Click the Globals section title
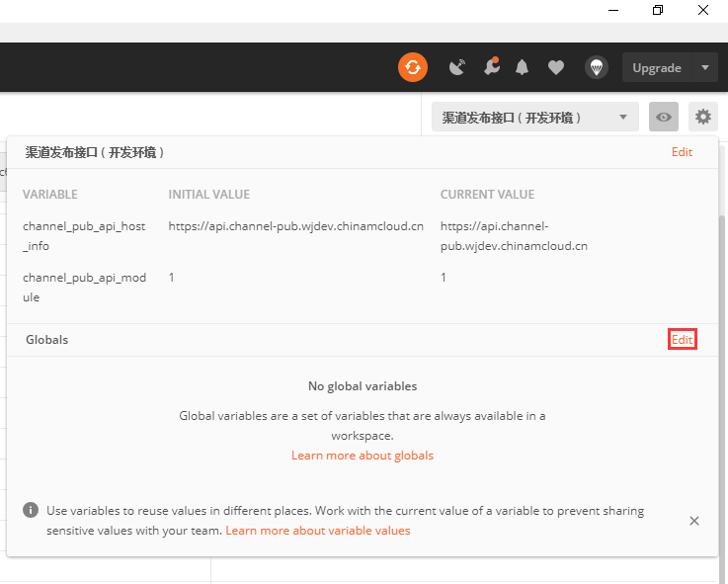Image resolution: width=728 pixels, height=584 pixels. coord(46,340)
